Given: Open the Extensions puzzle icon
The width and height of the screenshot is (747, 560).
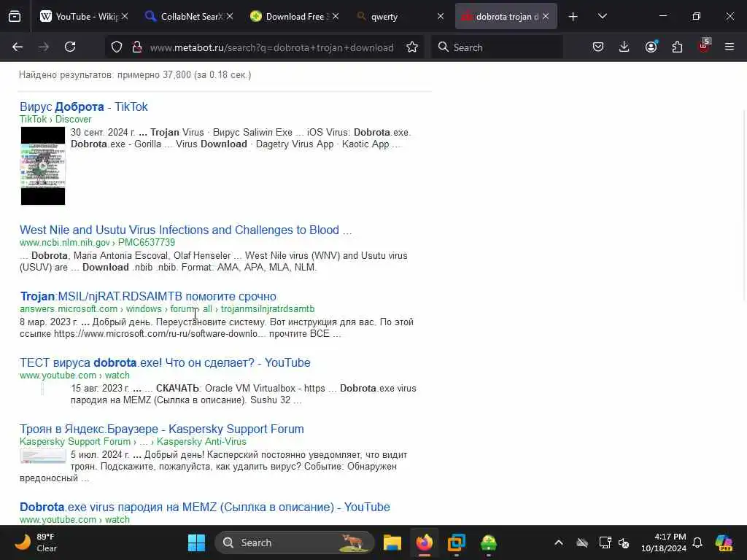Looking at the screenshot, I should click(x=677, y=47).
